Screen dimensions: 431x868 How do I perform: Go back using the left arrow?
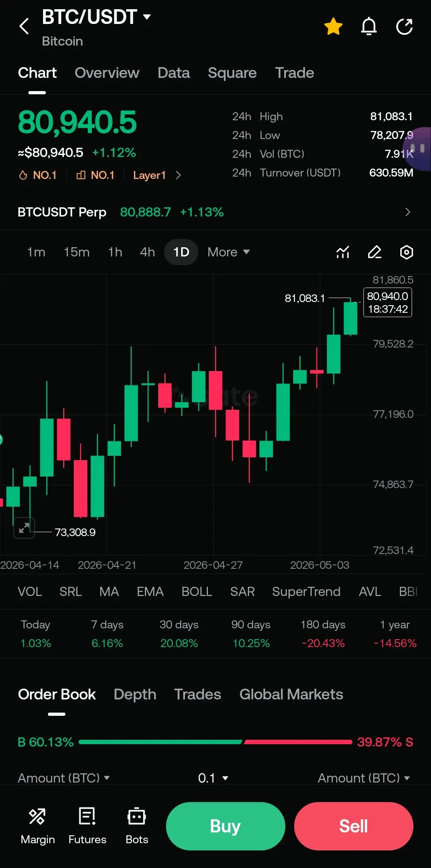click(x=24, y=26)
